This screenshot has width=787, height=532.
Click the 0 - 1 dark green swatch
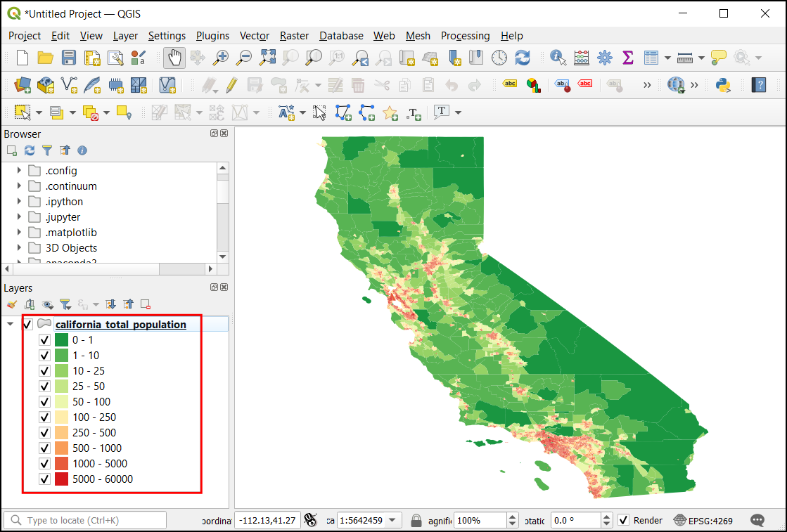click(x=61, y=340)
